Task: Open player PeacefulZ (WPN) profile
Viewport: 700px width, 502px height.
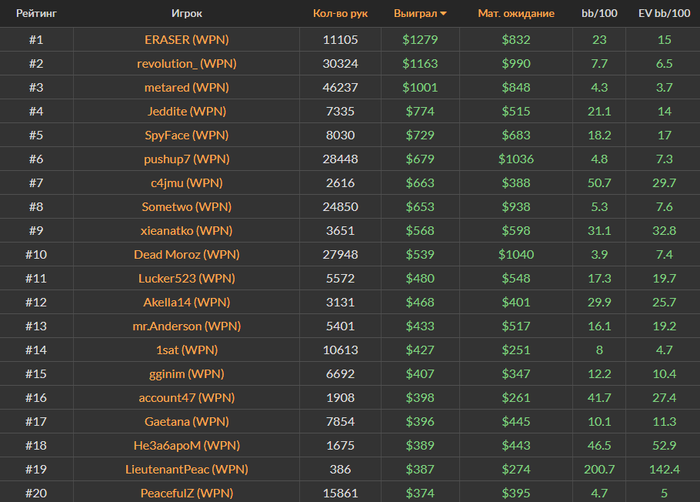Action: coord(187,494)
